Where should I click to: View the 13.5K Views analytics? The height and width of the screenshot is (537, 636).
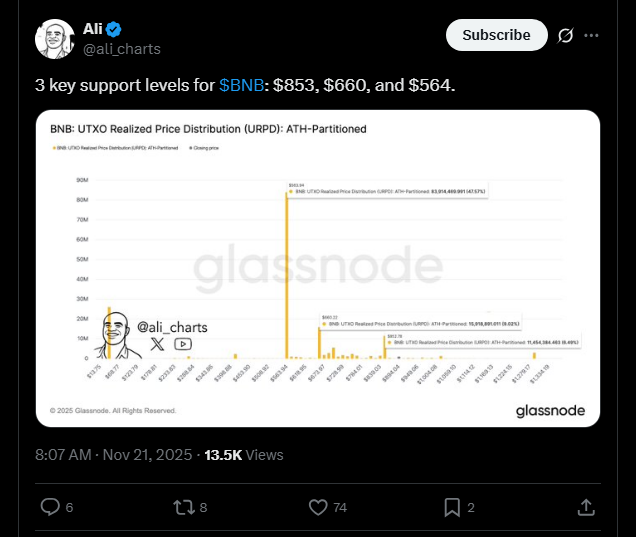(x=244, y=454)
